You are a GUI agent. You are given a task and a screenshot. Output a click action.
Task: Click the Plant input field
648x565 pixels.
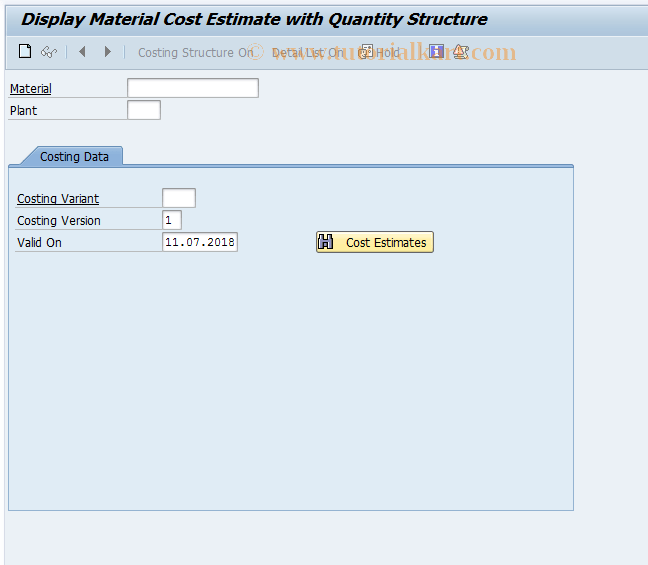[144, 110]
